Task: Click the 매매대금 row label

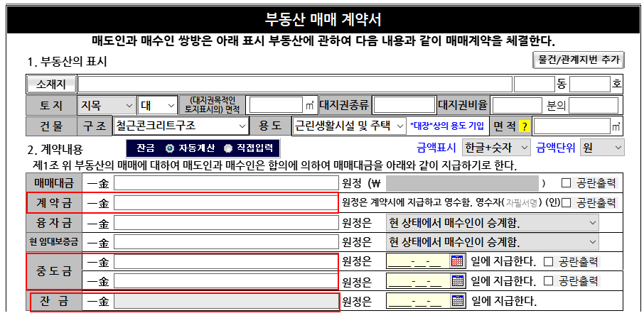Action: pyautogui.click(x=54, y=183)
